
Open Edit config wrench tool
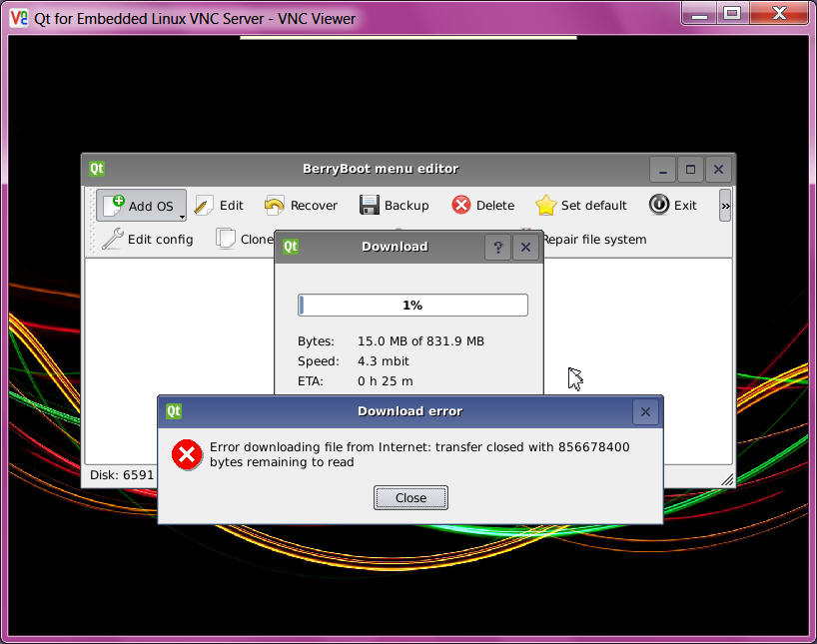[113, 240]
